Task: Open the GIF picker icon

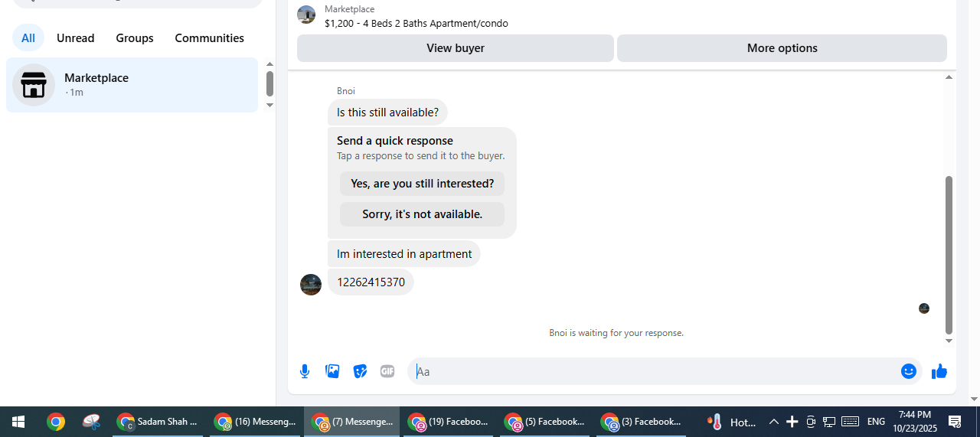Action: [x=387, y=371]
